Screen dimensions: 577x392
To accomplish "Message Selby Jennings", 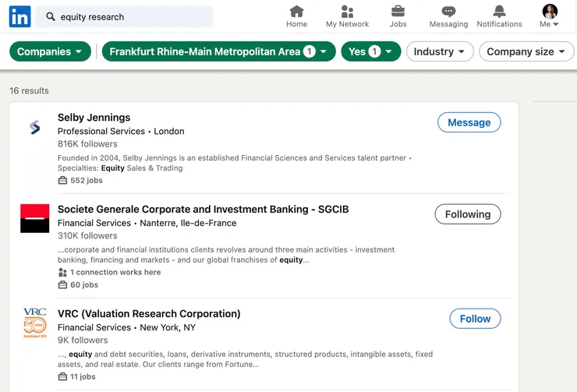I will (x=469, y=122).
